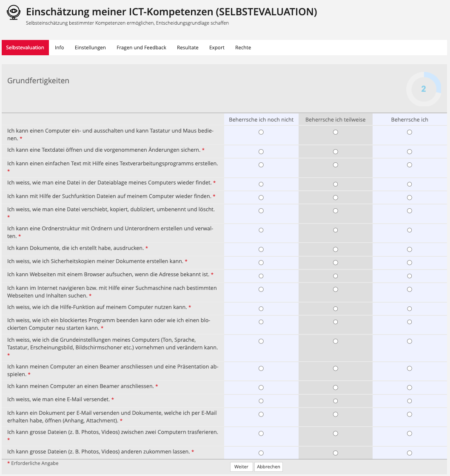Select 'Beherrsche ich noch nicht' for using Hilfe-Funktion
This screenshot has width=450, height=476.
click(x=261, y=309)
